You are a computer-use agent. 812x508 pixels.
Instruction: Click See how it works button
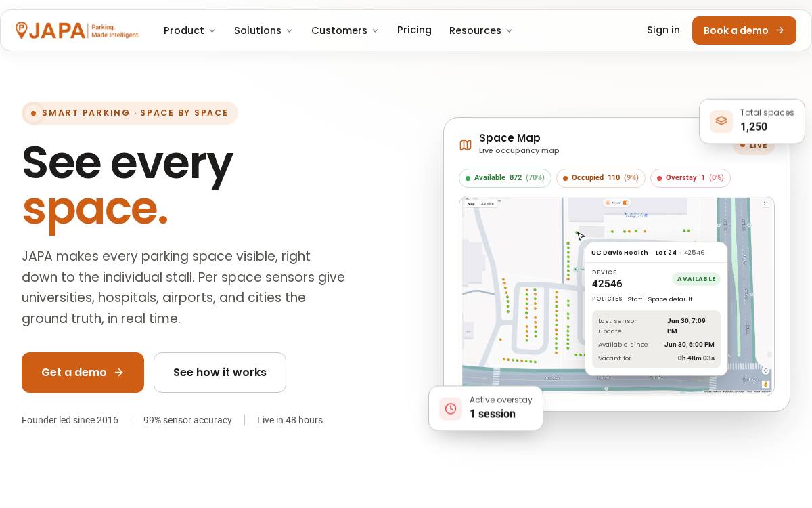(220, 373)
